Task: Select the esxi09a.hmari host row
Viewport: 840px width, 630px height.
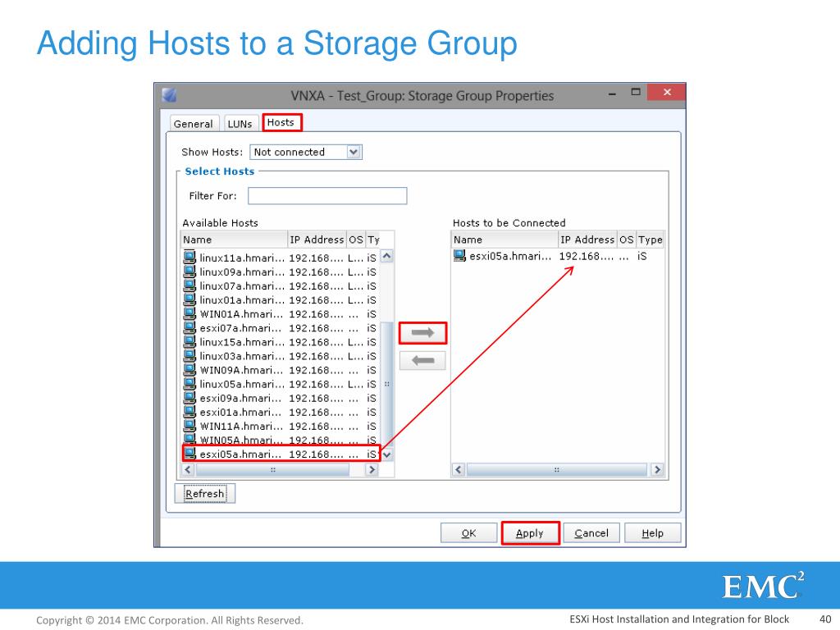Action: 281,398
